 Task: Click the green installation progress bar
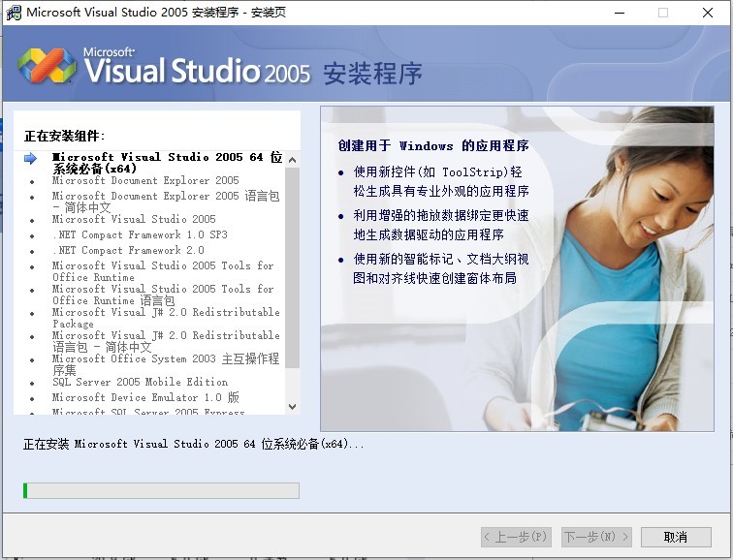(161, 491)
